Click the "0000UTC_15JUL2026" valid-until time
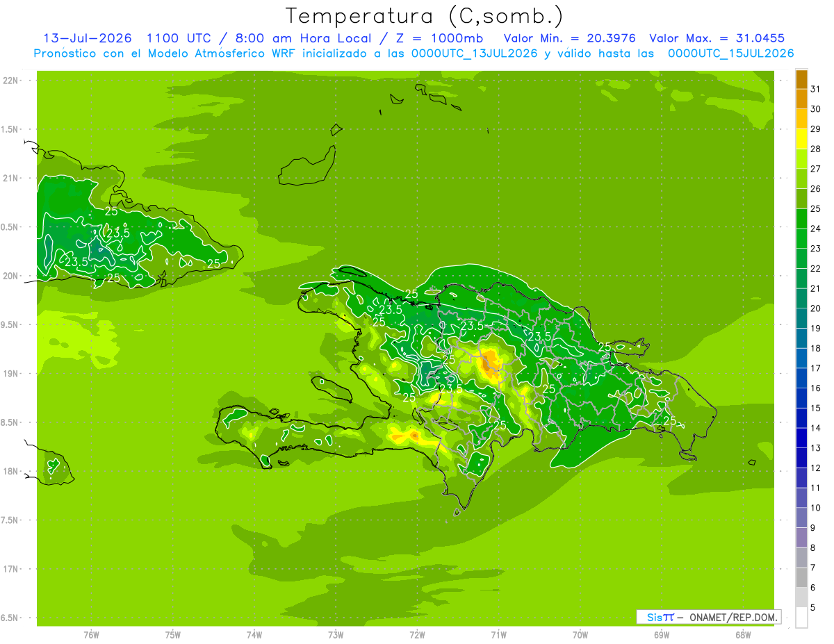This screenshot has height=644, width=834. (730, 53)
